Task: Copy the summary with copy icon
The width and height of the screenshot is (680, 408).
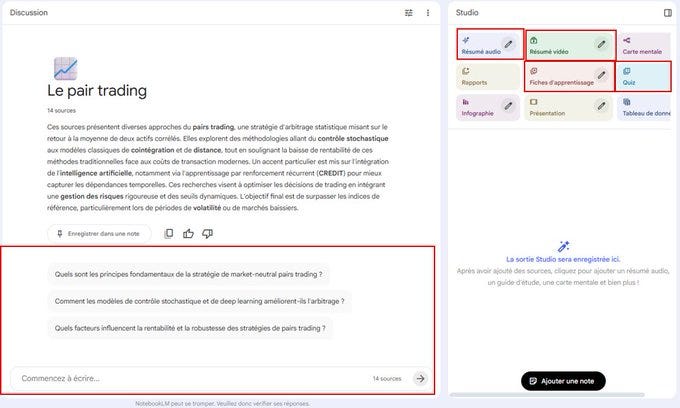Action: point(169,234)
